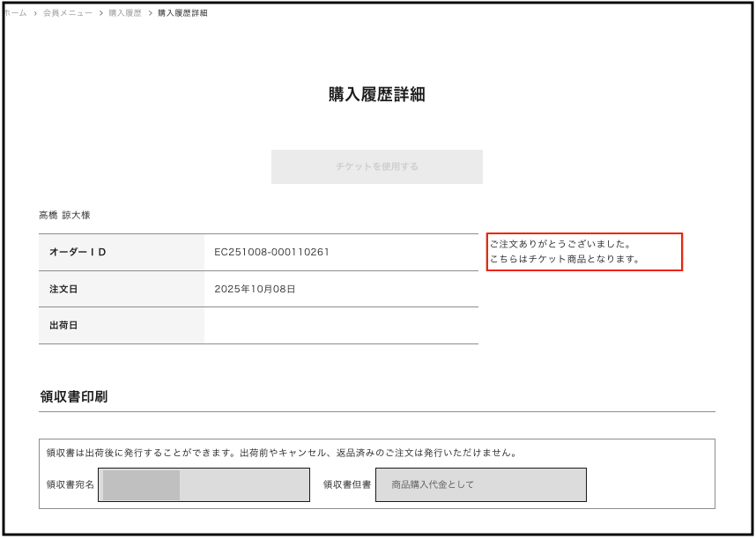Viewport: 756px width, 539px height.
Task: Click the ホーム breadcrumb link
Action: click(x=16, y=13)
